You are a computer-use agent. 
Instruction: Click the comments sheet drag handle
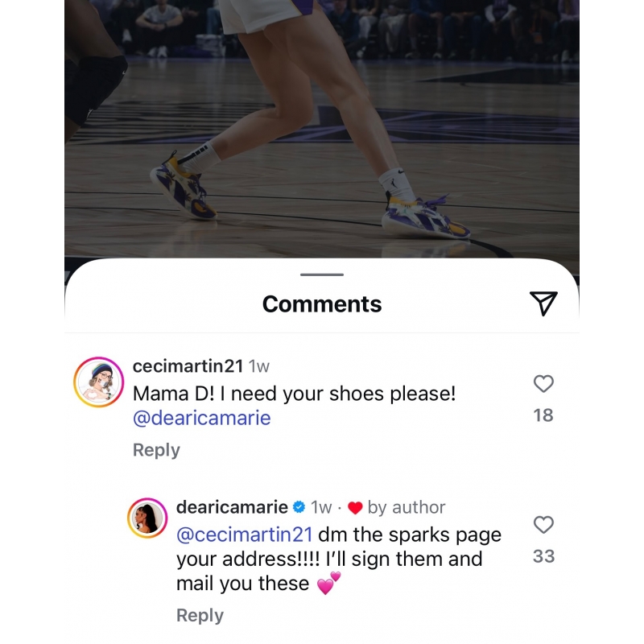(322, 275)
